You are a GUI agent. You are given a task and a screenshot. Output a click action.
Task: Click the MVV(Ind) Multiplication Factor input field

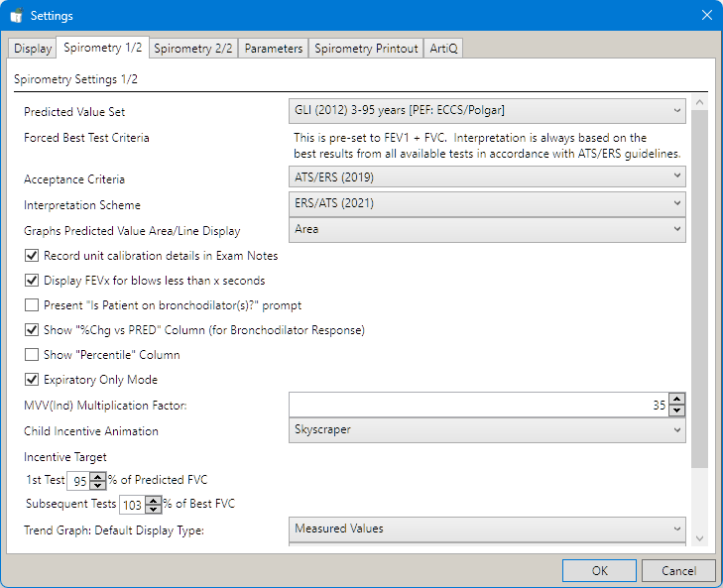(476, 405)
